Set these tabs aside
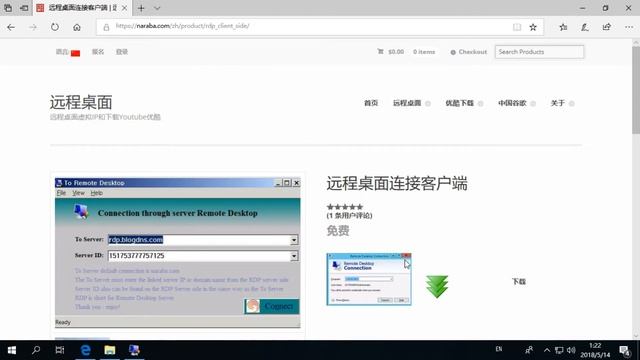 coord(24,8)
